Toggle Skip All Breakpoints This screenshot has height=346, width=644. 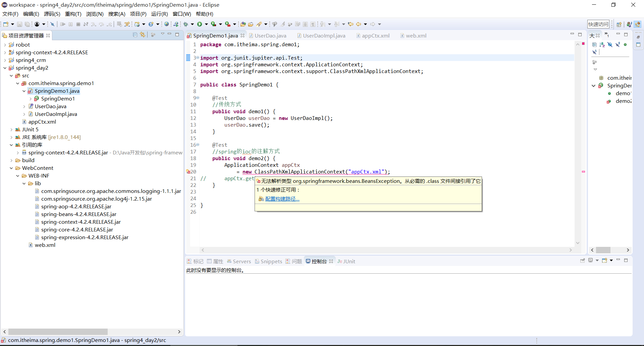52,24
